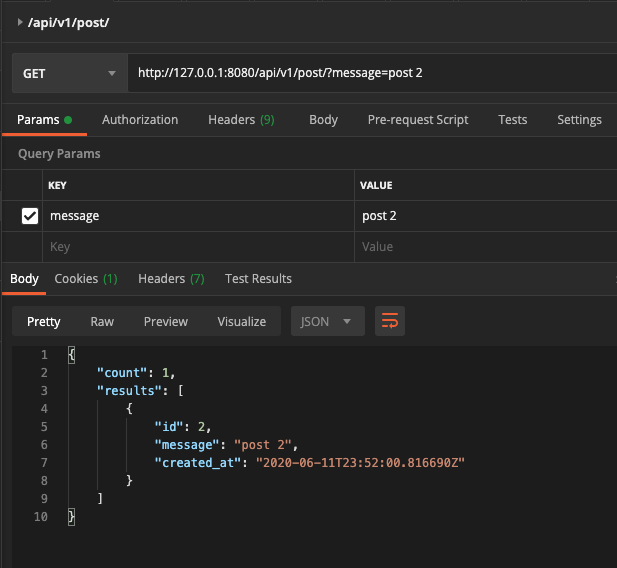Click the VALUE column header
The height and width of the screenshot is (568, 617).
[x=376, y=185]
